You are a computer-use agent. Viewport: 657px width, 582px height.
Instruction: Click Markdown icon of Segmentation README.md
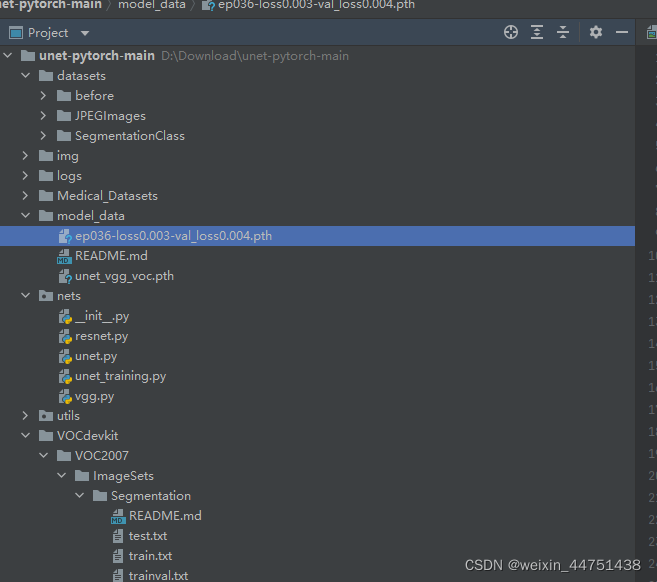(x=118, y=516)
